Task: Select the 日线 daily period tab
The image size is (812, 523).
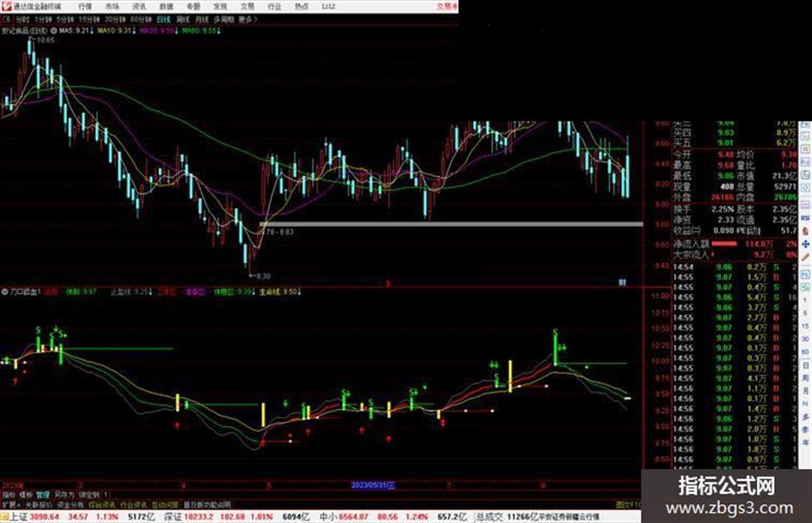Action: [x=163, y=19]
